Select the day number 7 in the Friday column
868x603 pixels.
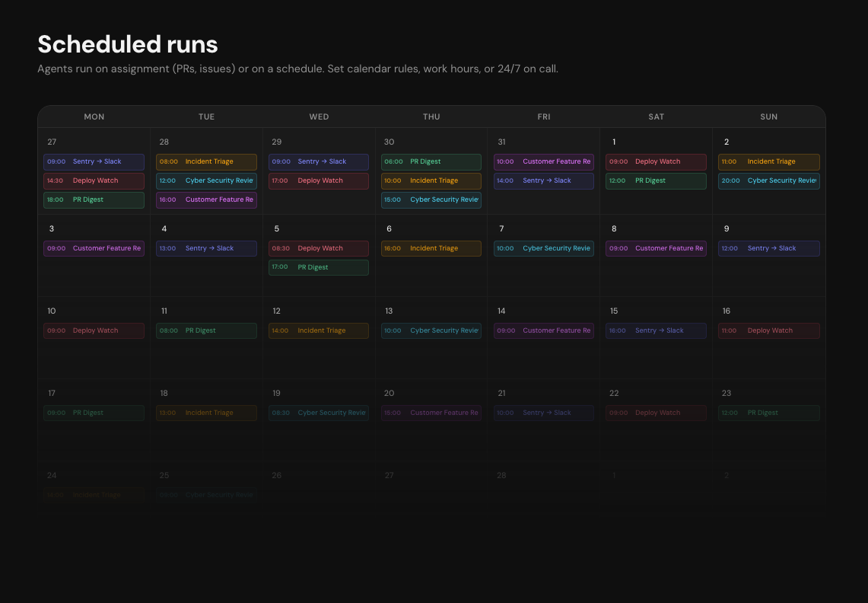[501, 229]
